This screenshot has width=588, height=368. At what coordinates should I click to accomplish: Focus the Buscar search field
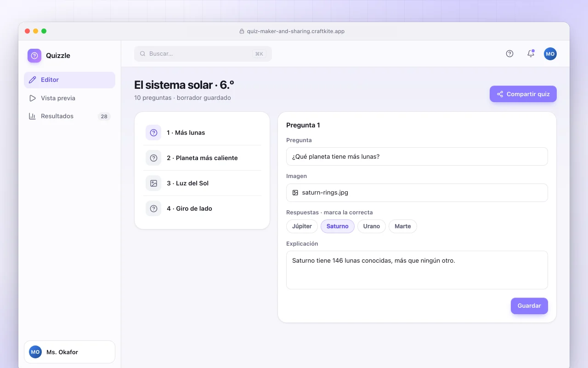point(203,54)
